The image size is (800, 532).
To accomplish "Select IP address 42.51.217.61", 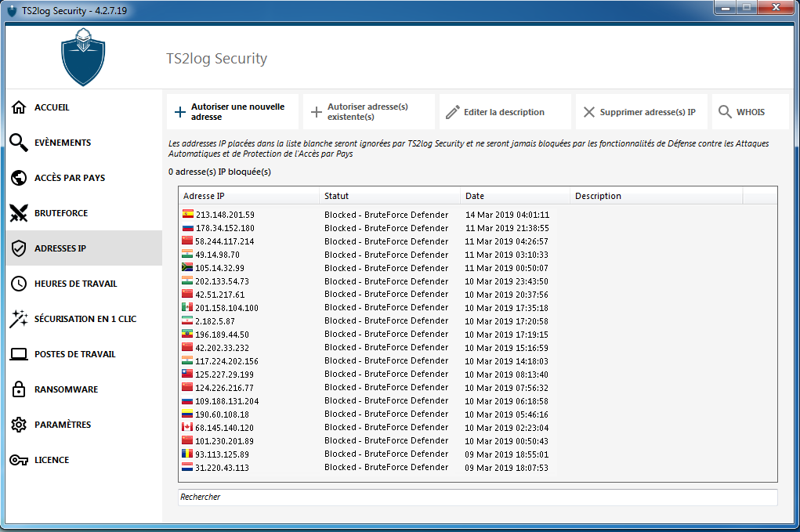I will point(220,295).
